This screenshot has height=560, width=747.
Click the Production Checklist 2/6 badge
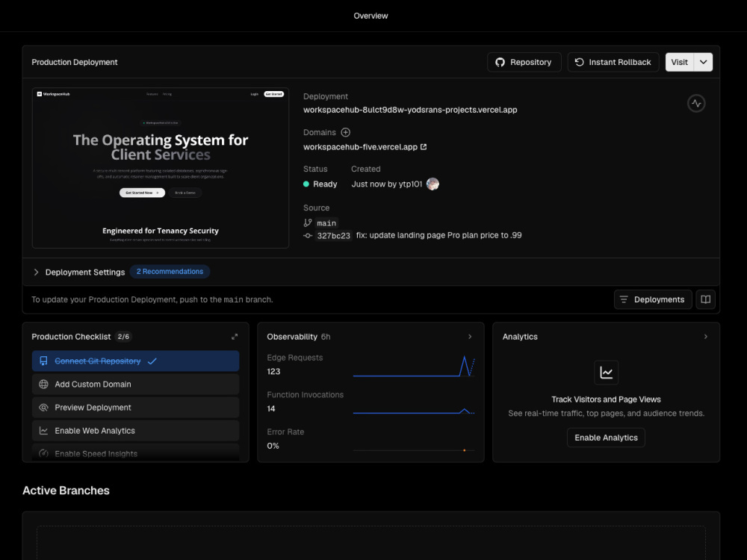tap(123, 337)
